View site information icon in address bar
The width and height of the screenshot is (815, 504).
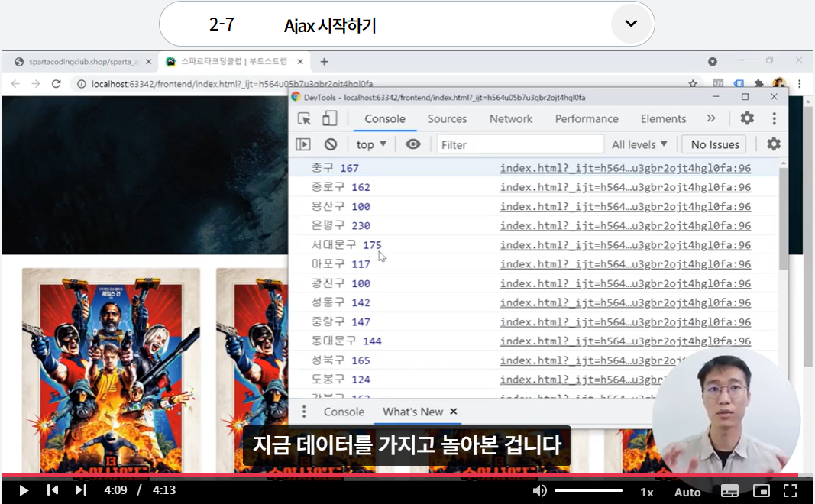[x=82, y=84]
